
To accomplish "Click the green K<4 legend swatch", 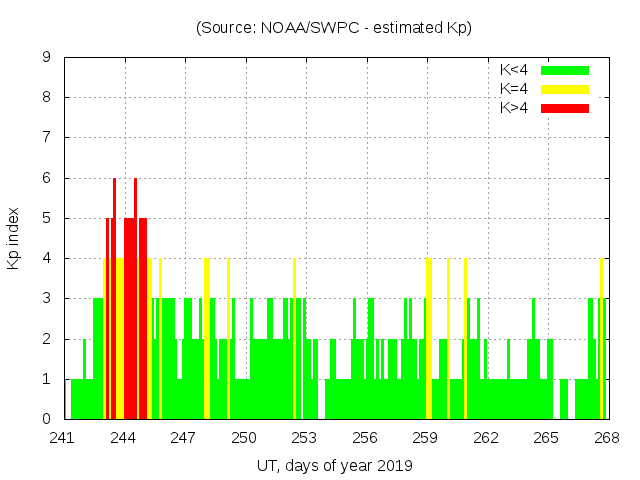I will 565,70.
